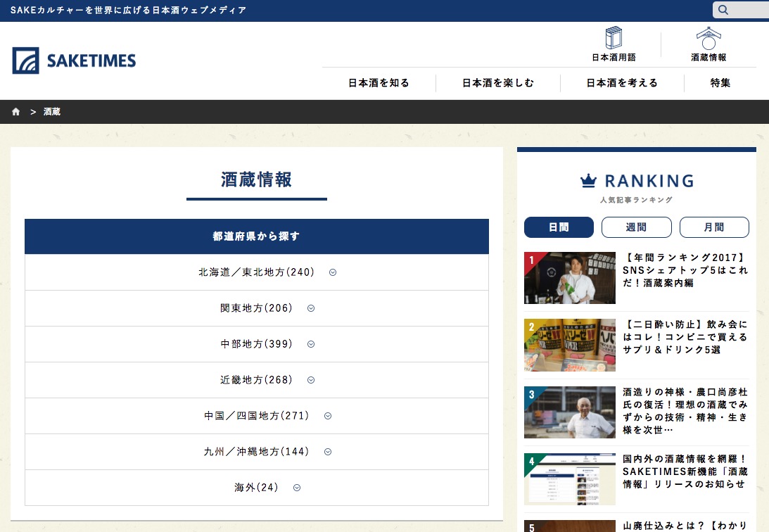The height and width of the screenshot is (532, 769).
Task: Go to home via breadcrumb house icon
Action: point(15,112)
